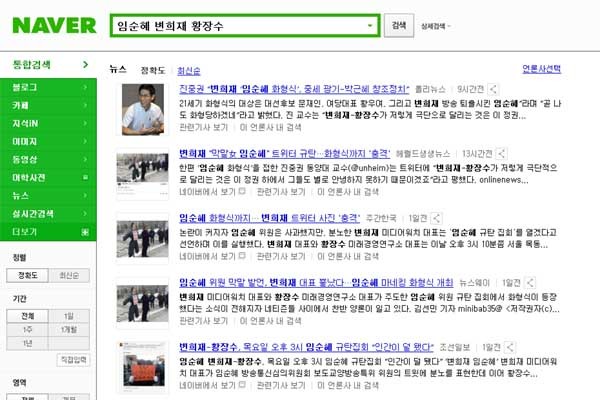Open article '임순혜 위원 막말 발언, 변희재 대표 뿔났다'
Screen dimensions: 600x400
coord(316,283)
